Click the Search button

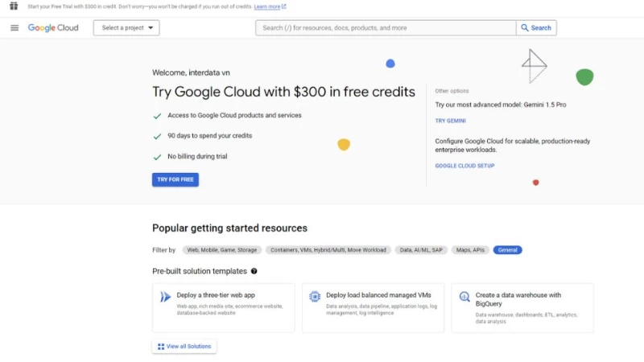point(536,28)
